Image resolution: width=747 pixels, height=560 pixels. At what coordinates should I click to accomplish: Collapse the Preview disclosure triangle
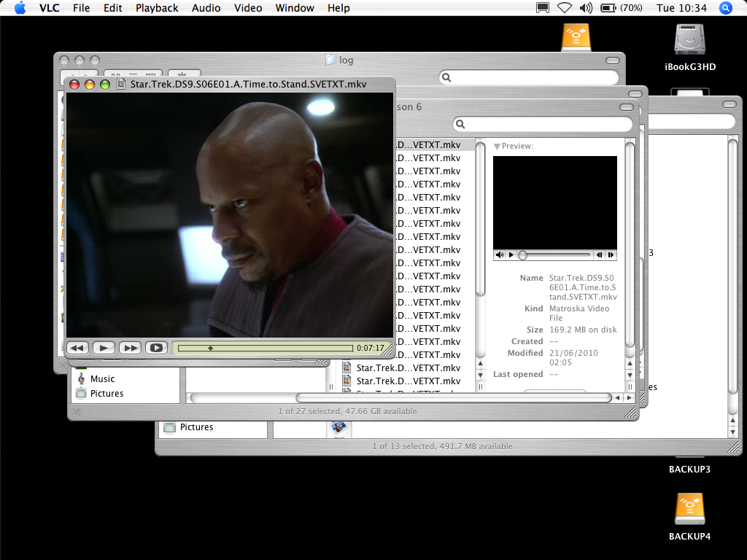(x=497, y=147)
